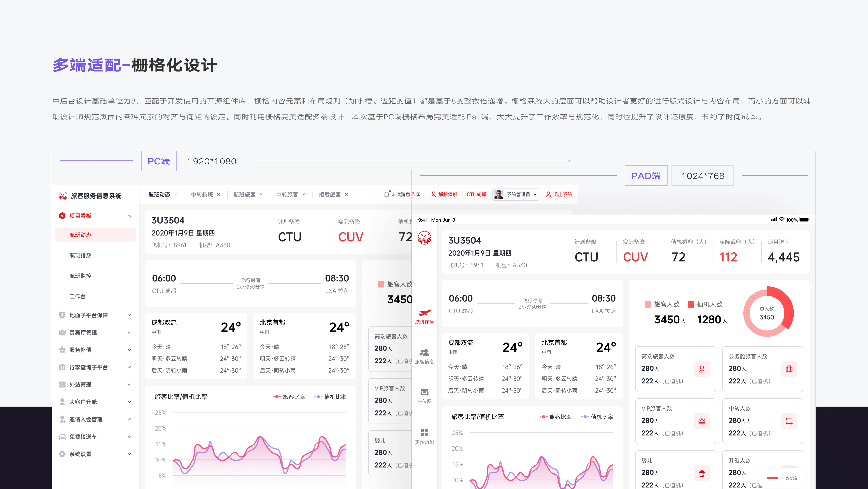Click the airline logo in PAD sidebar
The image size is (868, 489).
[x=424, y=238]
